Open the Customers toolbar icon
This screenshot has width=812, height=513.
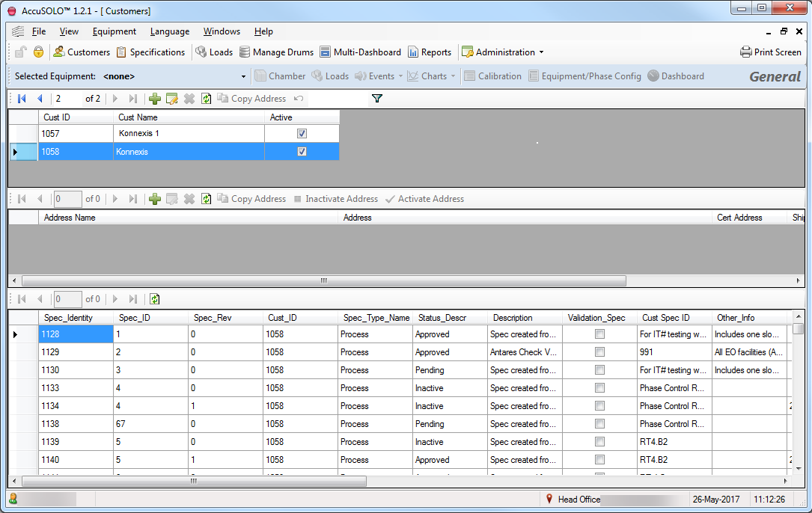(x=58, y=52)
